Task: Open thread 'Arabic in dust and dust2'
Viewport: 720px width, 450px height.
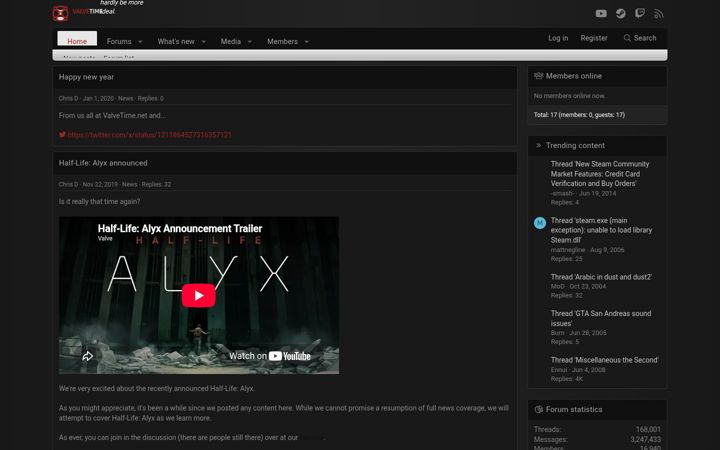Action: 601,277
